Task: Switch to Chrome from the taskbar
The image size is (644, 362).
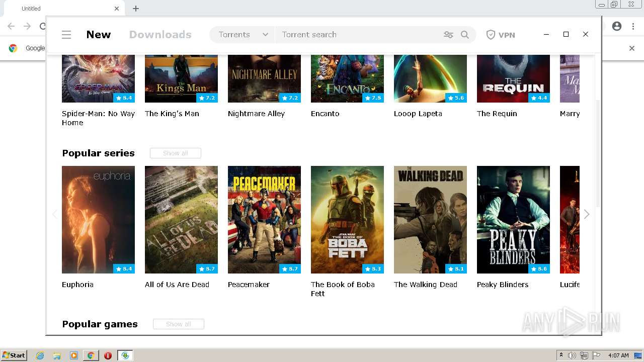Action: [91, 355]
